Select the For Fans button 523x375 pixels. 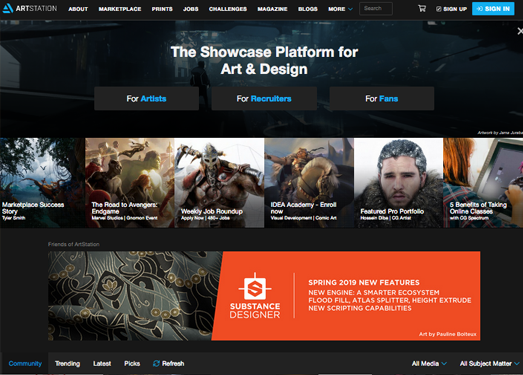coord(382,98)
